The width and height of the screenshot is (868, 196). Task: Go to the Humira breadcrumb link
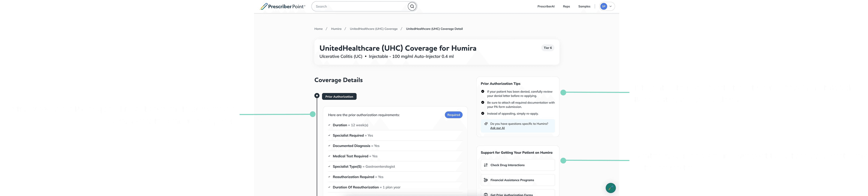336,29
